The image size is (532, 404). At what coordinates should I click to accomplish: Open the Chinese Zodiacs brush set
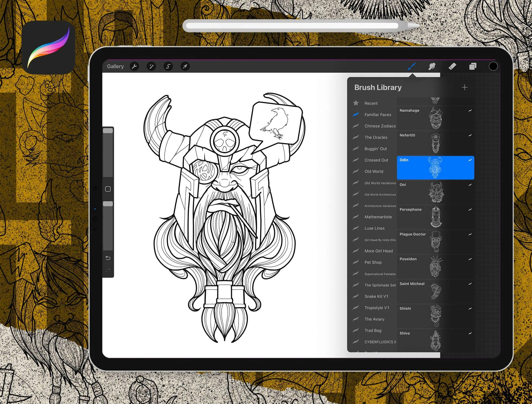[x=379, y=126]
